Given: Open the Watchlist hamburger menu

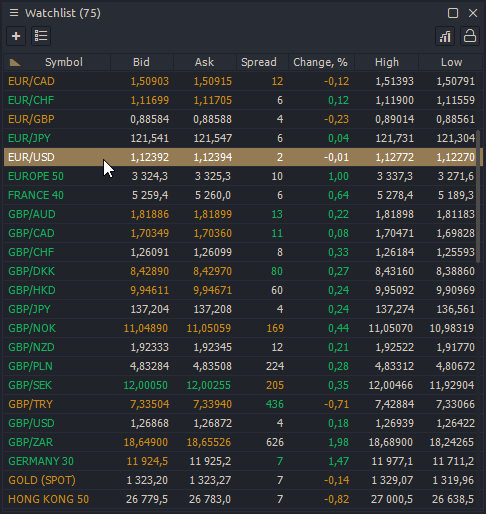Looking at the screenshot, I should coord(14,13).
